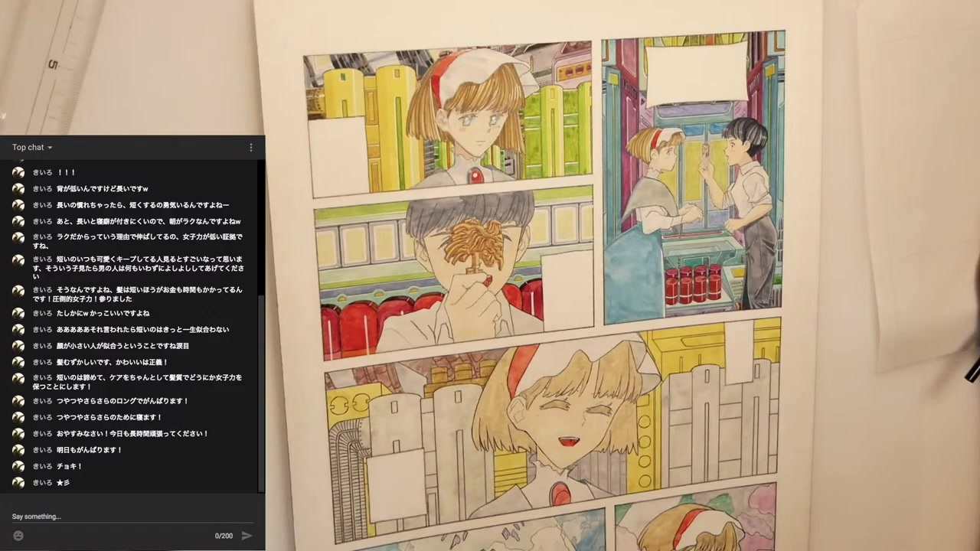Click the avatar beside "つやつやさらさらのロングでがんばります！"

(18, 401)
